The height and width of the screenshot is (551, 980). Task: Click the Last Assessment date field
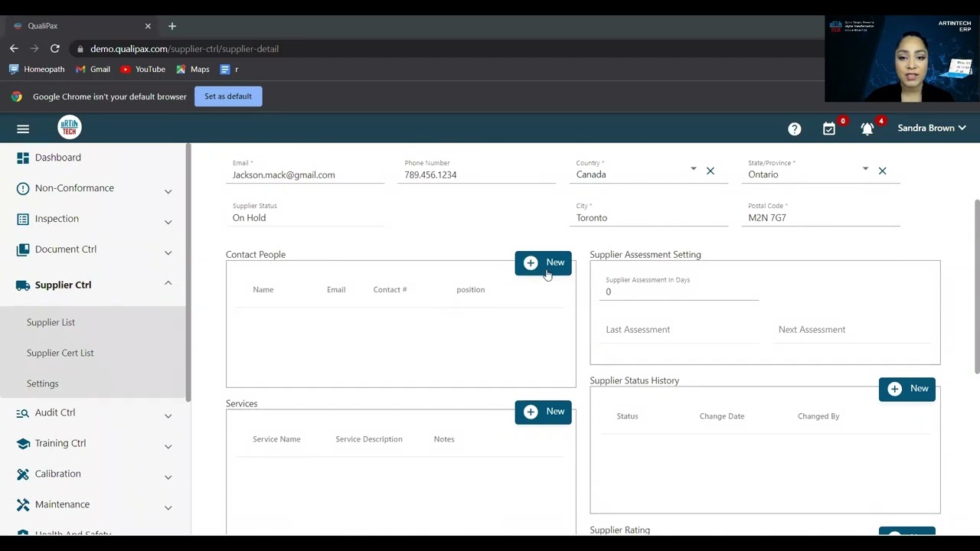click(679, 330)
